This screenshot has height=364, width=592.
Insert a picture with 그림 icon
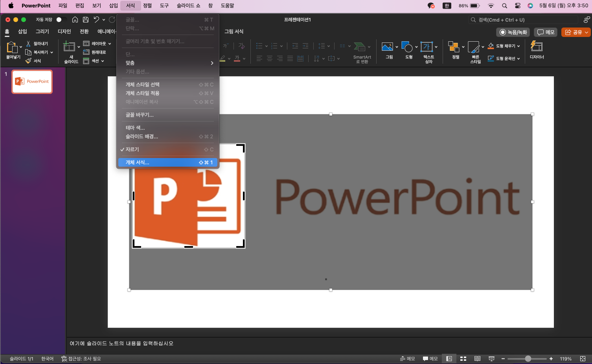point(387,47)
